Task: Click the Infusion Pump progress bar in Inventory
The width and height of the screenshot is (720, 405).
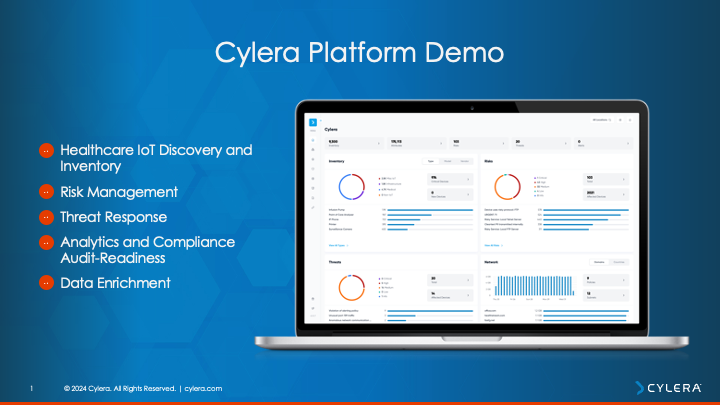Action: point(430,210)
